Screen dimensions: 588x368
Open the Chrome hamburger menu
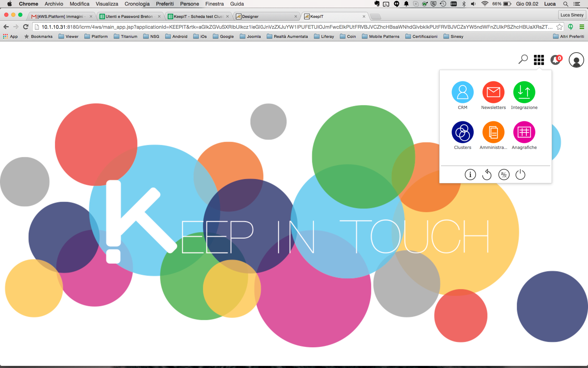pyautogui.click(x=581, y=26)
